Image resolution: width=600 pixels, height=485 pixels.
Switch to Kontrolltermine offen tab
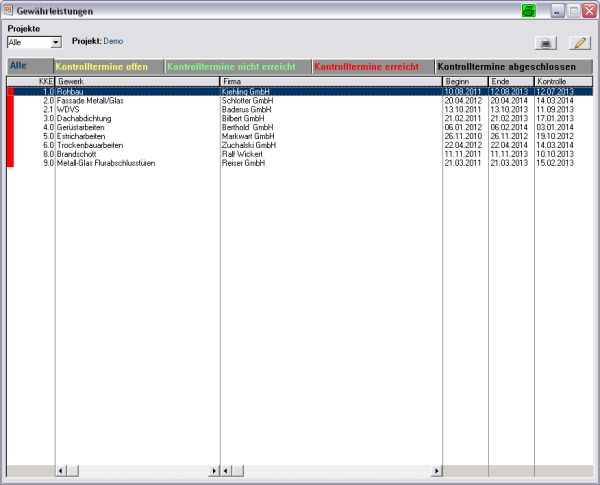point(103,66)
